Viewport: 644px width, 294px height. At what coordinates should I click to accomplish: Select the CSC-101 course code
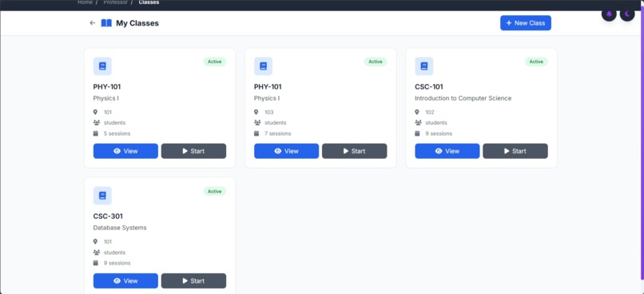(x=429, y=86)
